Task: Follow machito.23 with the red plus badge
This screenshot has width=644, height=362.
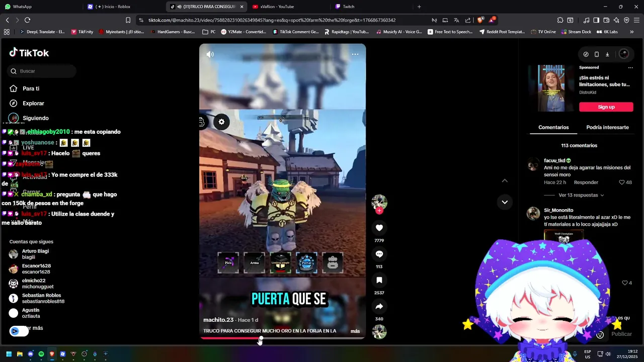Action: tap(379, 211)
